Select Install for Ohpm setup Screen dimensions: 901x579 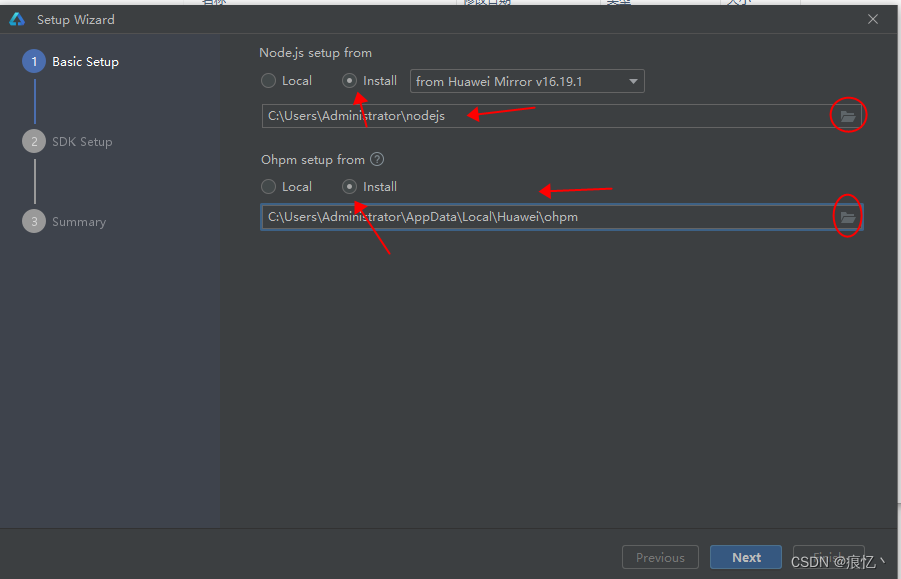click(x=349, y=186)
